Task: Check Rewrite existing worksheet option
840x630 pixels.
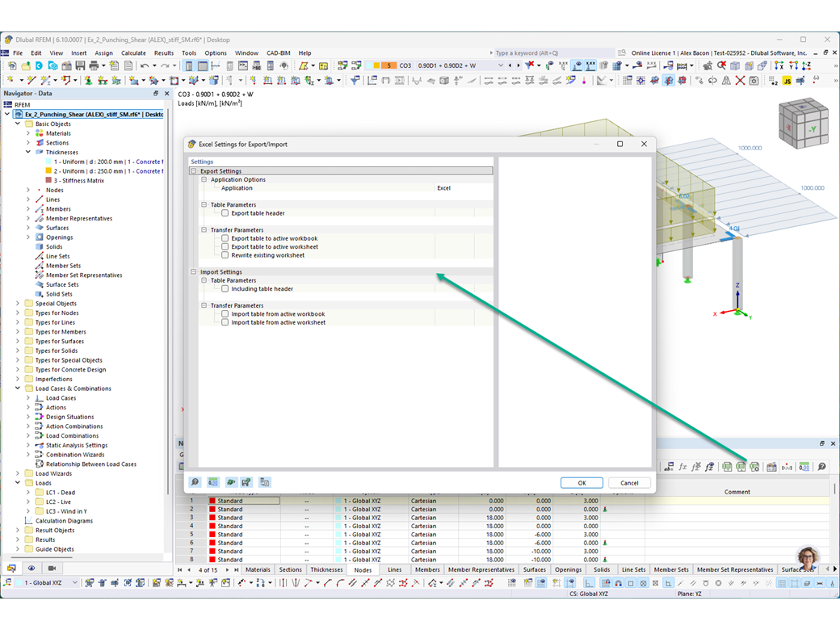Action: 225,254
